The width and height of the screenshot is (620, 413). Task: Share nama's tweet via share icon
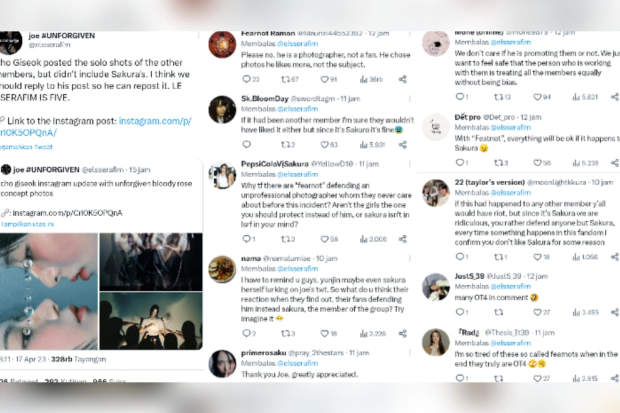pos(403,334)
